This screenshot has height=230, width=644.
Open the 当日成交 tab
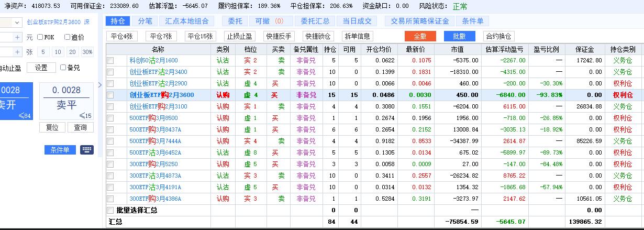tap(357, 21)
